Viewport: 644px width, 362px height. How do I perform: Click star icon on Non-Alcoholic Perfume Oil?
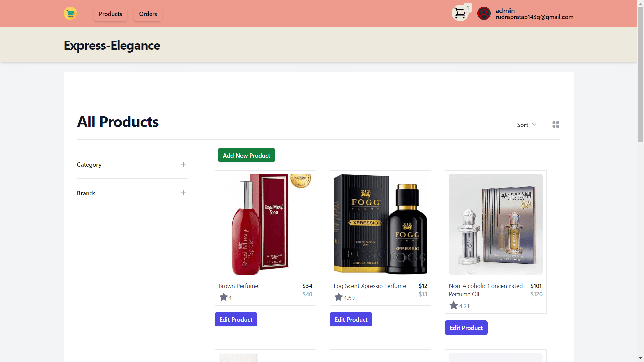(x=454, y=305)
